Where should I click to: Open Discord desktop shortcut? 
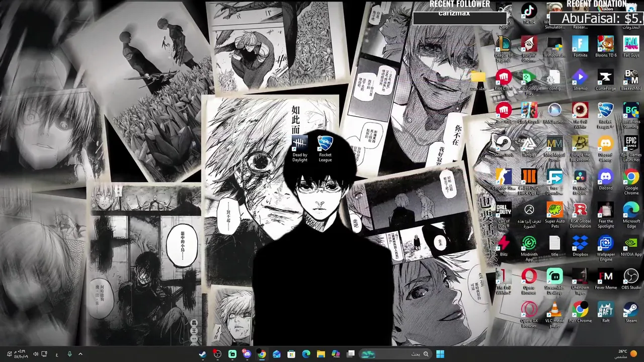[606, 179]
